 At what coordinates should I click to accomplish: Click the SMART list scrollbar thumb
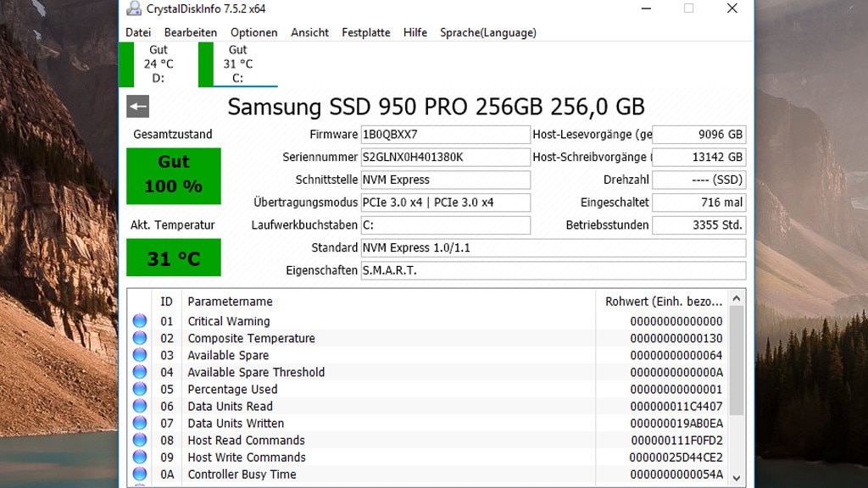737,361
